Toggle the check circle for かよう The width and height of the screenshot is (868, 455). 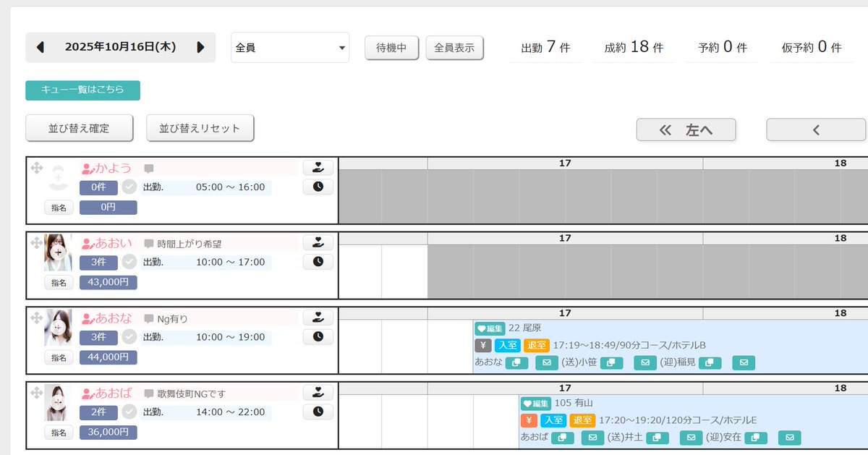coord(129,187)
